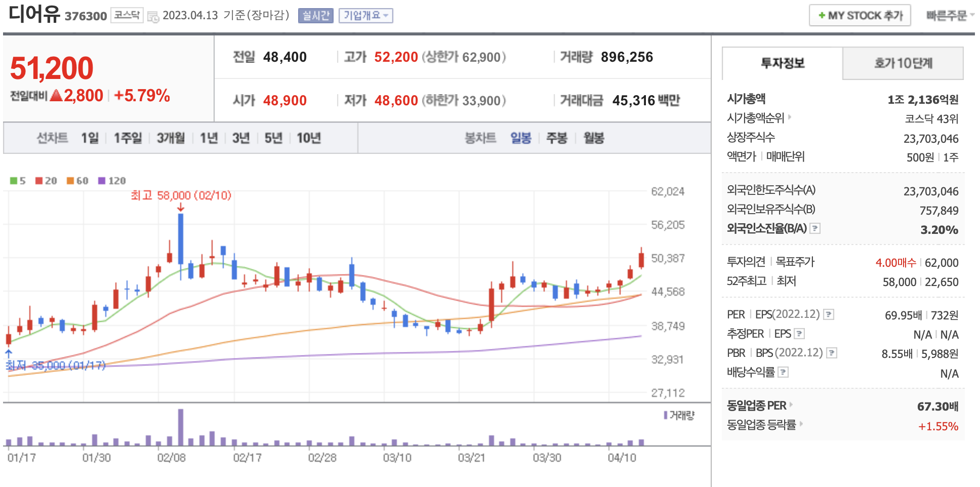
Task: Expand the 동일업종 등락률 arrow
Action: coord(801,424)
